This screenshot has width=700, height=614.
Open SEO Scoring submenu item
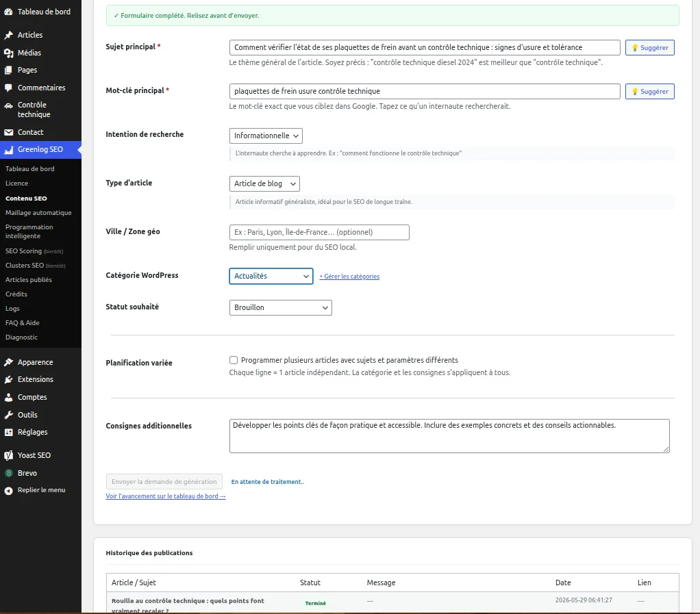pos(34,251)
